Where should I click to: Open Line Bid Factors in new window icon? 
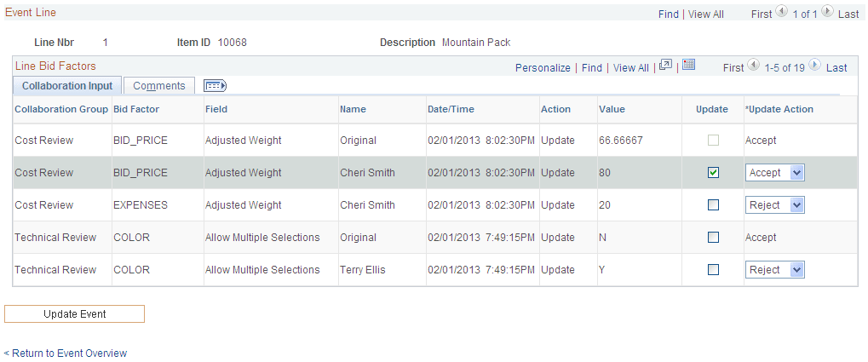[665, 65]
